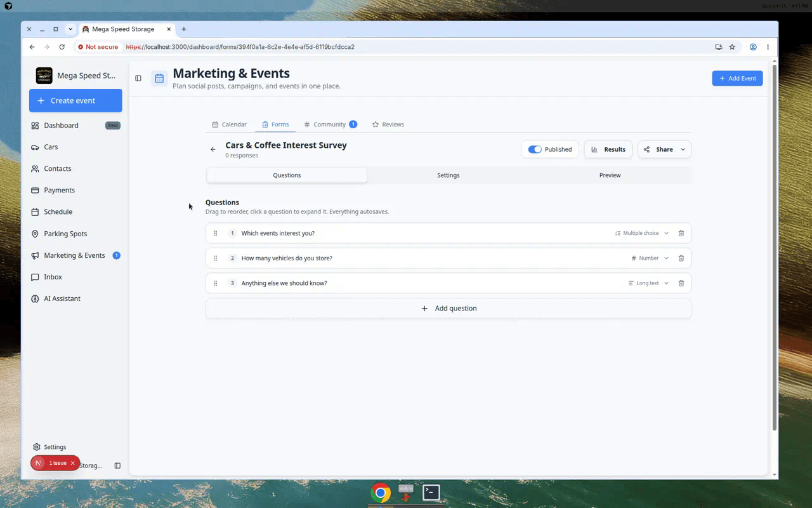
Task: Open a new browser tab
Action: [x=184, y=29]
